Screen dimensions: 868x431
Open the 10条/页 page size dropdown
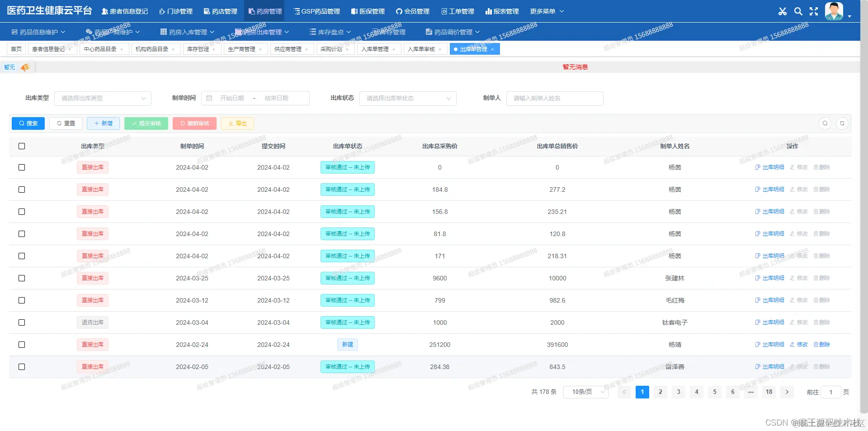click(x=585, y=392)
